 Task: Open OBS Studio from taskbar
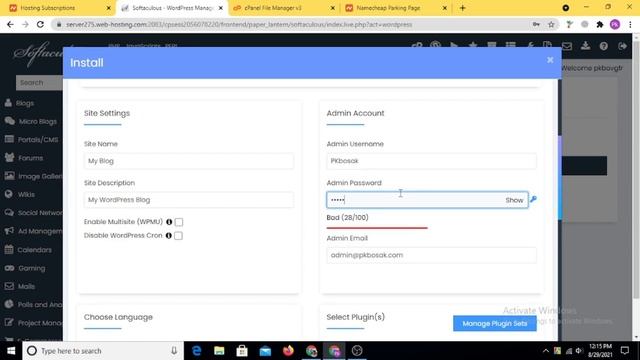[x=357, y=351]
